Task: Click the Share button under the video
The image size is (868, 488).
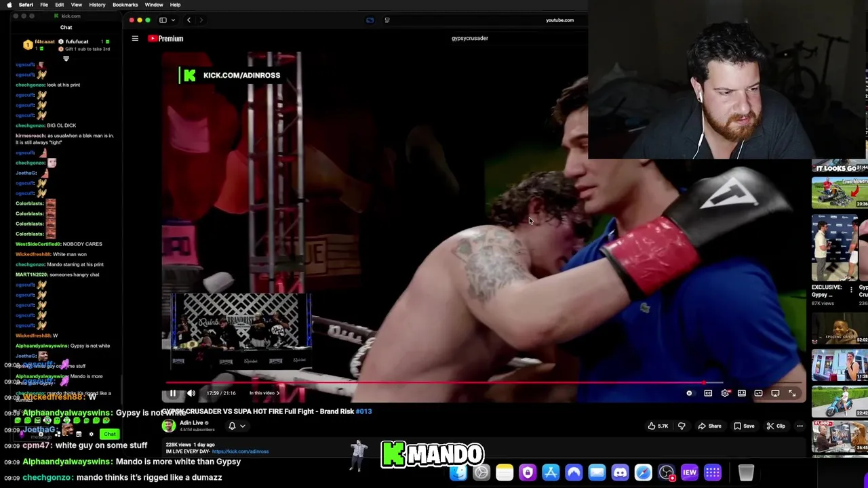Action: click(709, 426)
